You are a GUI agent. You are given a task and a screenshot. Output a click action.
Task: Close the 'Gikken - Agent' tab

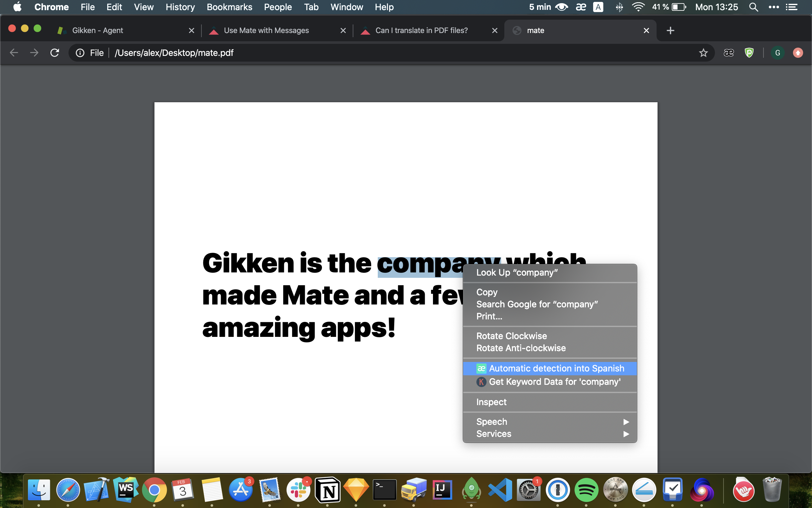coord(192,30)
